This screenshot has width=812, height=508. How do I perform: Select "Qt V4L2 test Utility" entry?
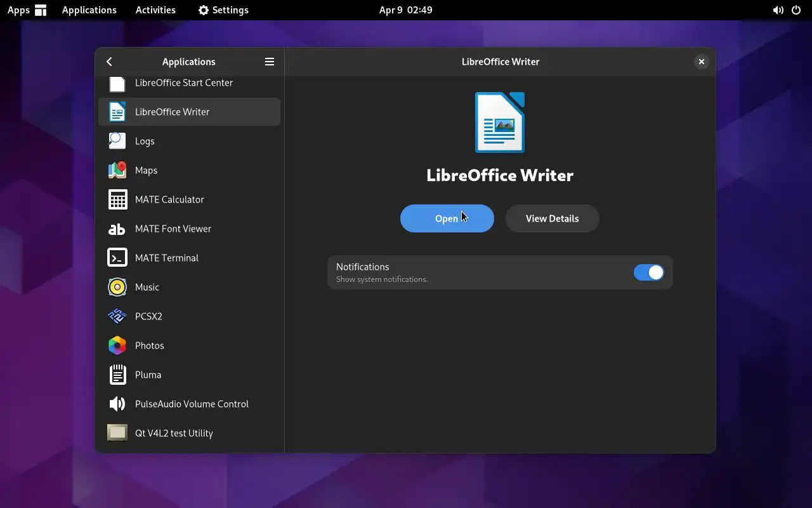pyautogui.click(x=189, y=433)
